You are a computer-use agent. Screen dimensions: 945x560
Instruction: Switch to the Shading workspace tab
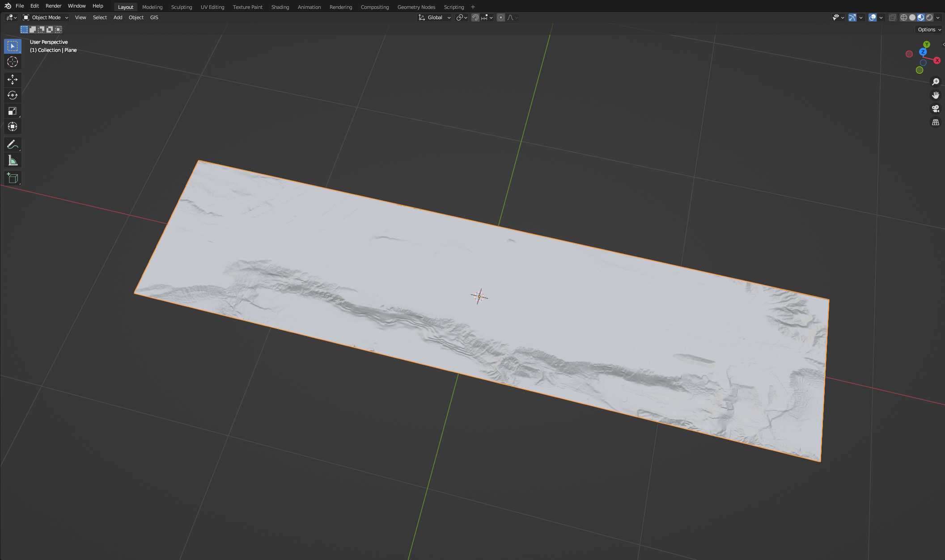click(280, 7)
